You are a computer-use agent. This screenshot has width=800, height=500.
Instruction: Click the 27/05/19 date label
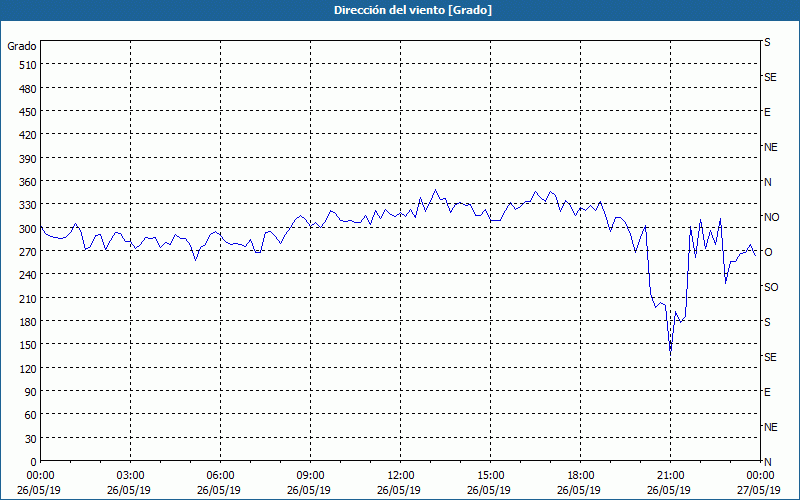[759, 490]
